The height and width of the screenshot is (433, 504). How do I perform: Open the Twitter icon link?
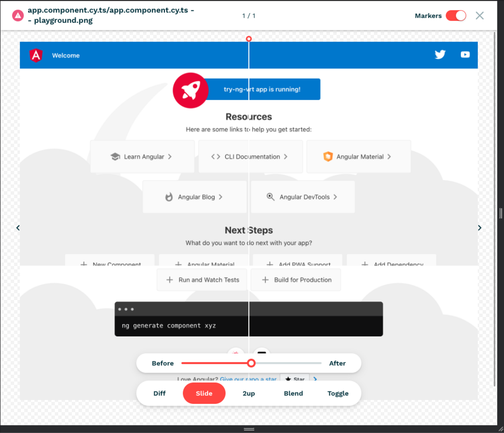(x=440, y=55)
